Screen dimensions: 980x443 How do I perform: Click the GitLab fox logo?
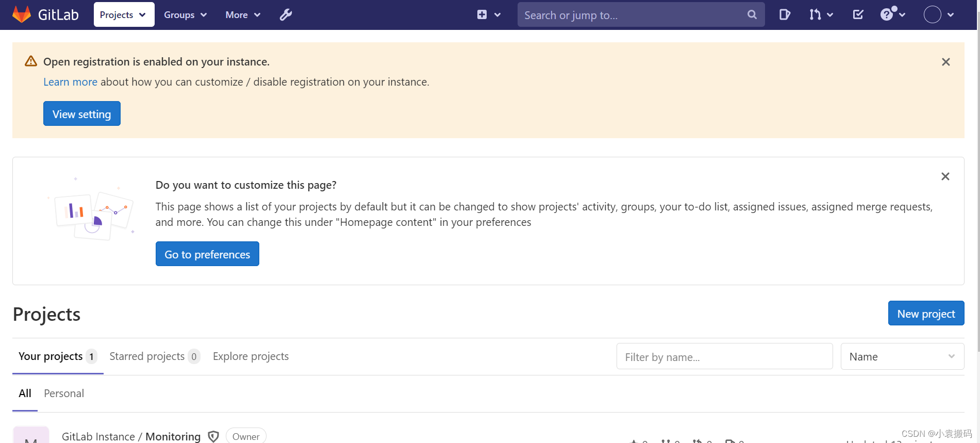click(22, 14)
